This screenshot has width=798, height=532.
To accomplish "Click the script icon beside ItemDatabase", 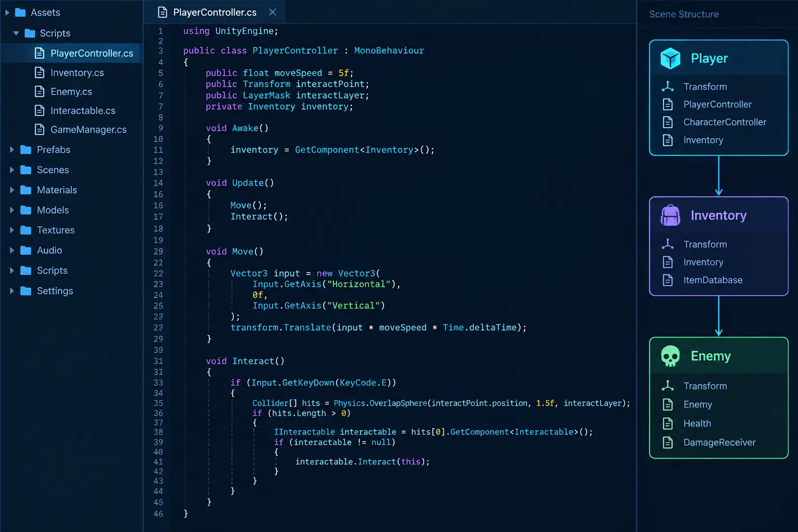I will (x=668, y=280).
